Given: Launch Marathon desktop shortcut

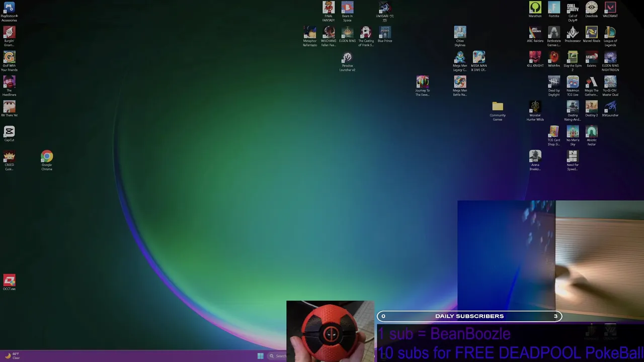Looking at the screenshot, I should [x=535, y=10].
